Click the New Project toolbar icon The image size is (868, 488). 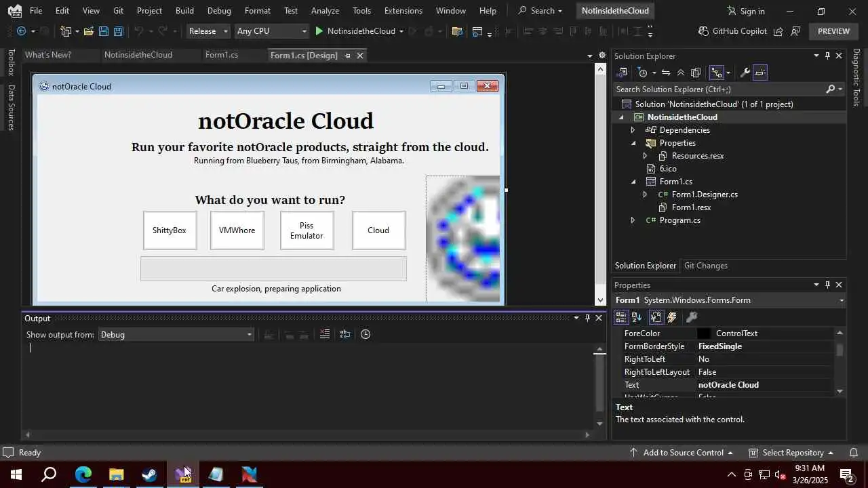coord(66,31)
